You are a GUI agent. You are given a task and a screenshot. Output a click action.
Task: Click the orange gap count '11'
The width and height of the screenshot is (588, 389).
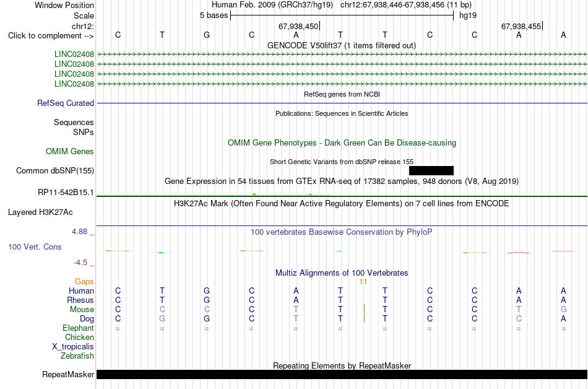(x=363, y=282)
